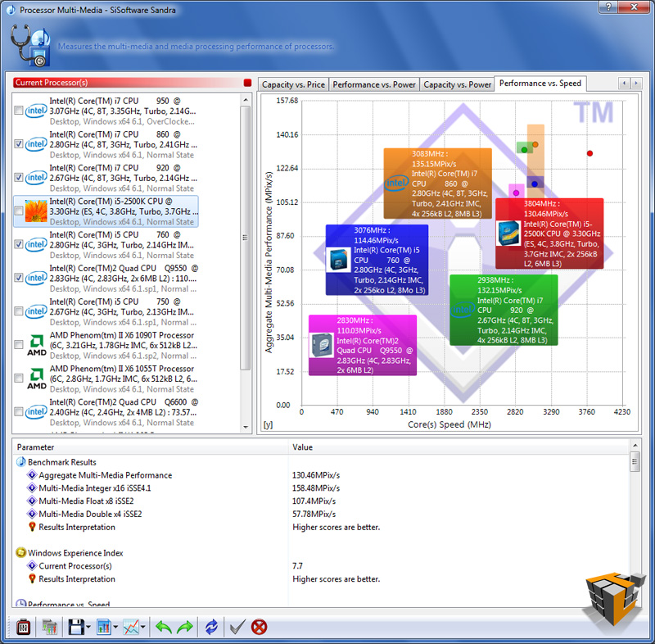
Task: Close the Sandra window
Action: tap(634, 7)
